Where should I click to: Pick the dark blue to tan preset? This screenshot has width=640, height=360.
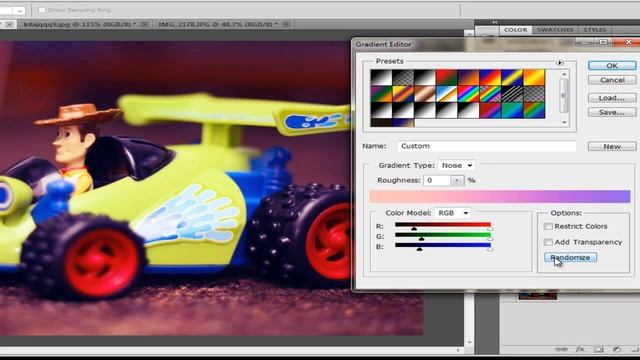click(403, 122)
